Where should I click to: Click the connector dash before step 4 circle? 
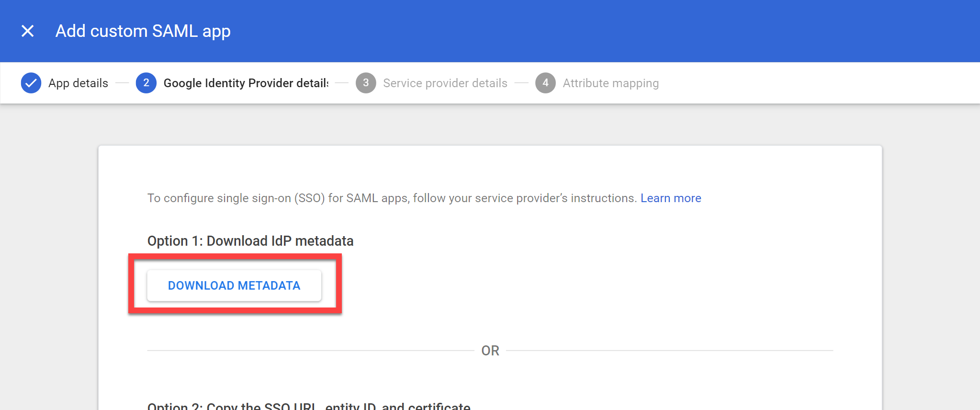tap(521, 83)
